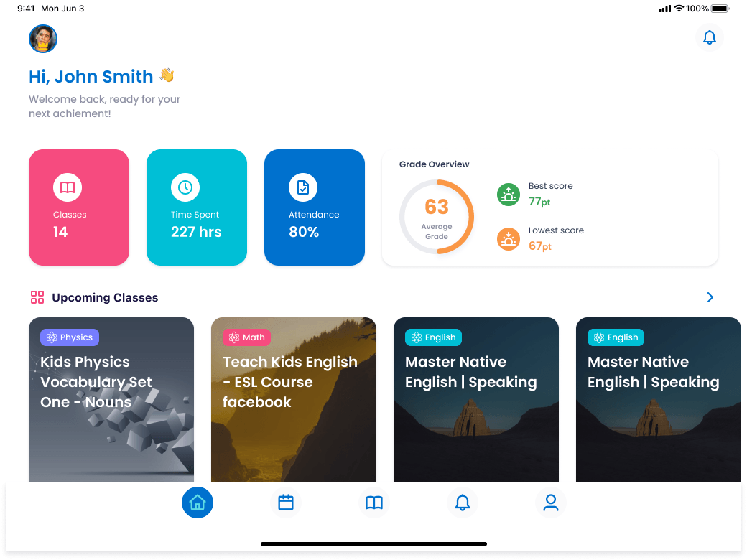Click the grid icon next to Upcoming Classes
Image resolution: width=747 pixels, height=560 pixels.
[37, 297]
